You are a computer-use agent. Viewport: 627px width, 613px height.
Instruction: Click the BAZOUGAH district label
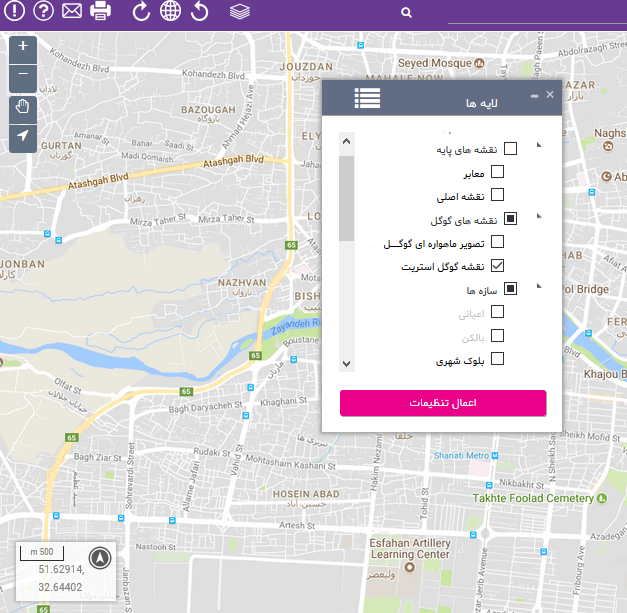tap(208, 110)
